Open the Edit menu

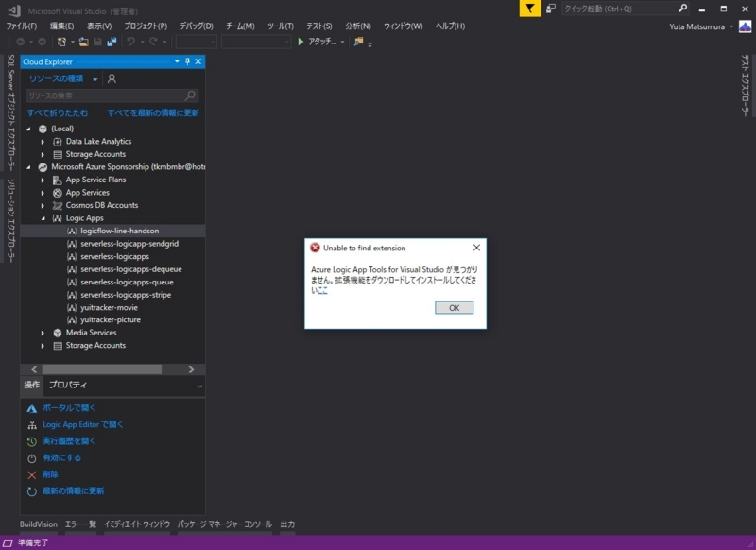pos(61,26)
